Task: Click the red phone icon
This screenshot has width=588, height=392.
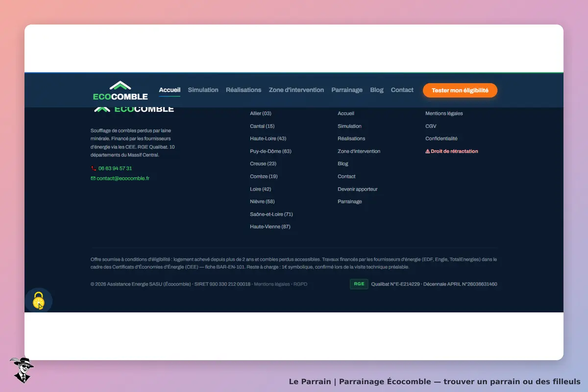Action: (x=93, y=168)
